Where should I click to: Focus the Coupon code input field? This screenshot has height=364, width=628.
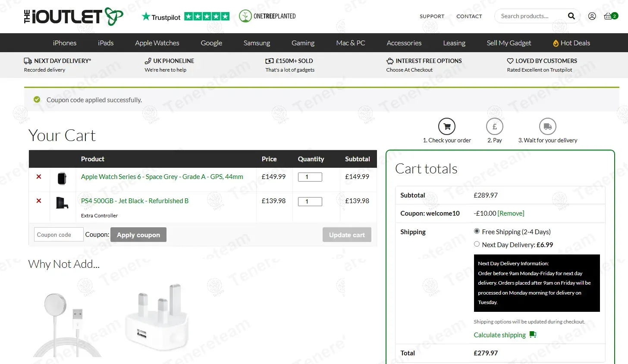(59, 235)
